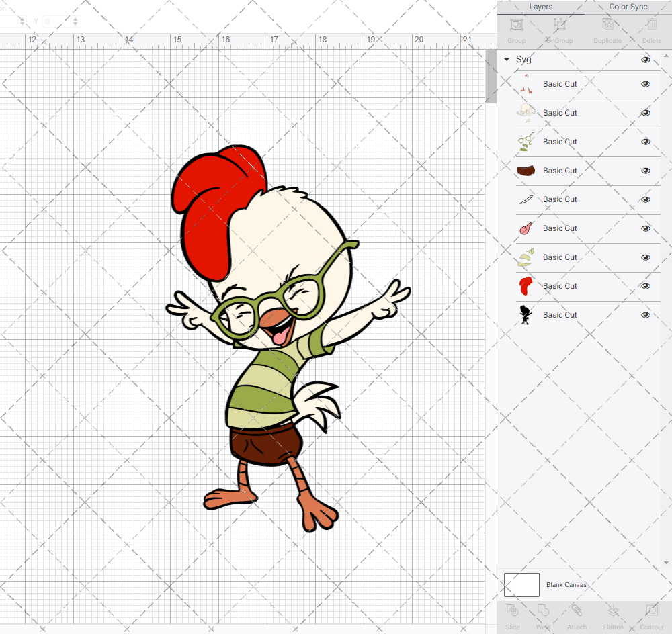Hide the orange legs Basic Cut layer
The width and height of the screenshot is (672, 634).
click(645, 84)
